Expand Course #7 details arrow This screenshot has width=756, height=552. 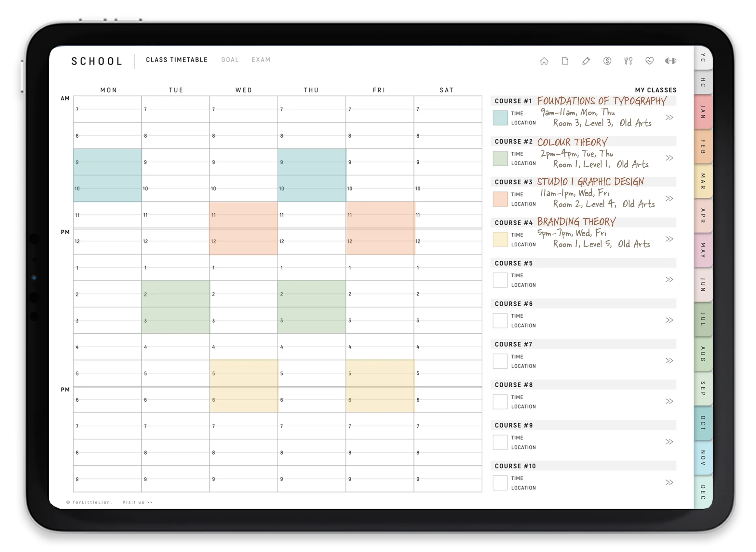click(x=669, y=361)
